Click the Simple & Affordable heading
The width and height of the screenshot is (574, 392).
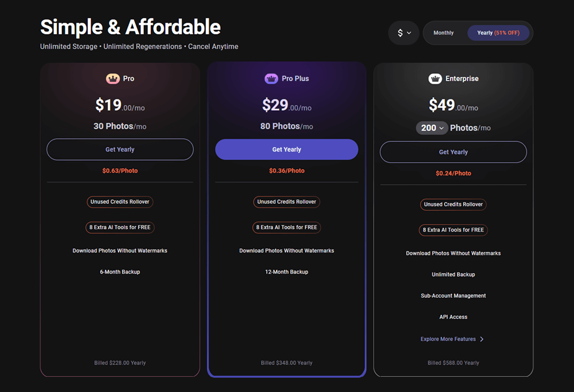(x=130, y=27)
